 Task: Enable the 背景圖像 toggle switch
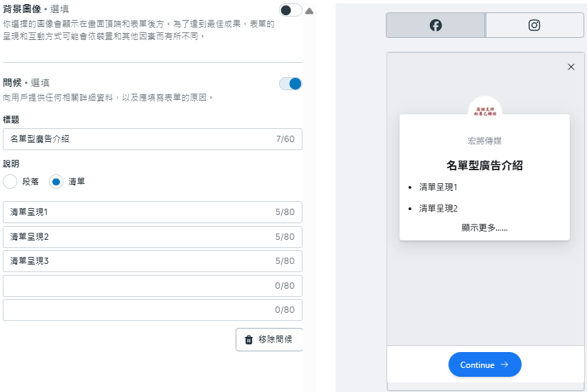pyautogui.click(x=290, y=10)
